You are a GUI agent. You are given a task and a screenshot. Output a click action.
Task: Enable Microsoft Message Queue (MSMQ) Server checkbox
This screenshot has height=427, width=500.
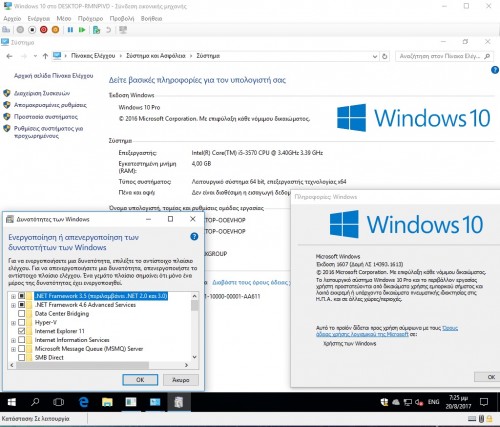click(x=21, y=349)
